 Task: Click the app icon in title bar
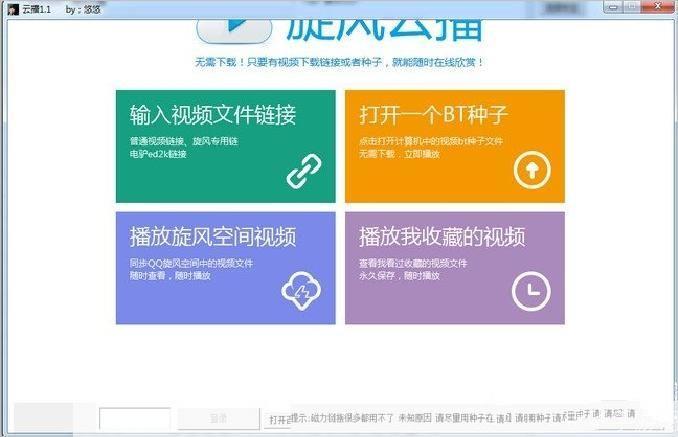[13, 9]
